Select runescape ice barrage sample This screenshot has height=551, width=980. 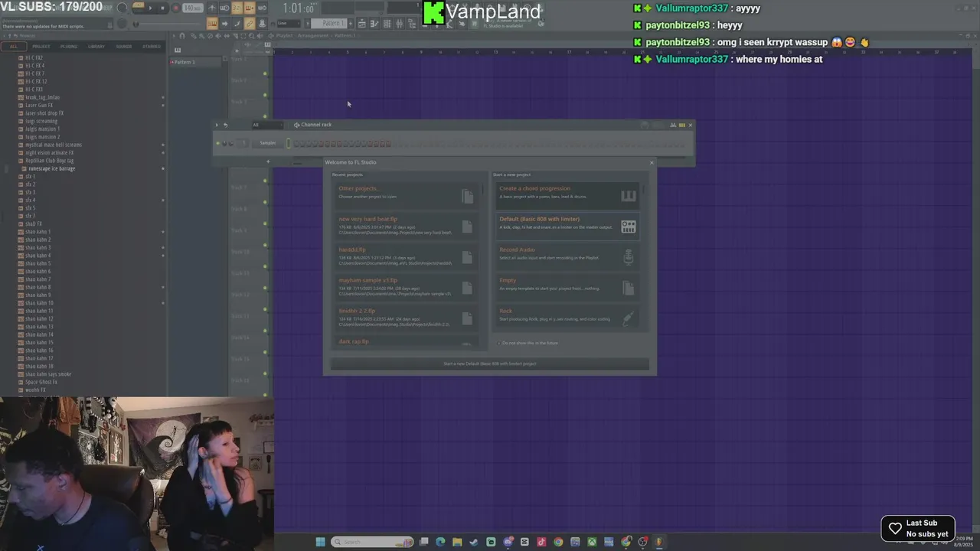(51, 168)
